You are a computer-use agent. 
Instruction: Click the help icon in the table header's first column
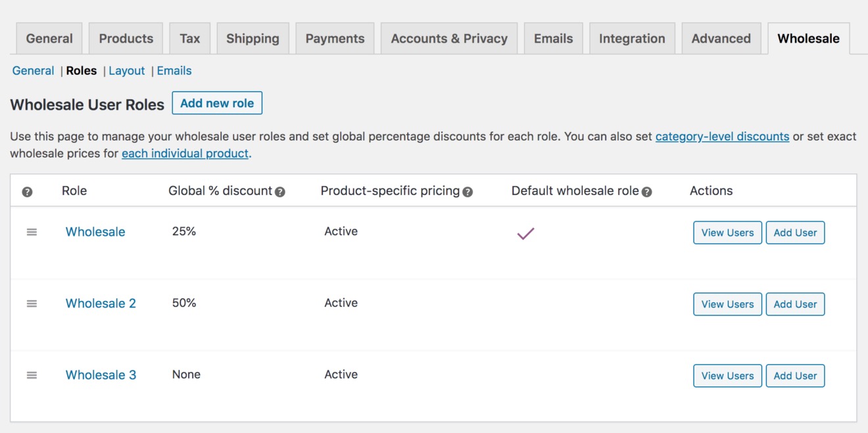[27, 192]
